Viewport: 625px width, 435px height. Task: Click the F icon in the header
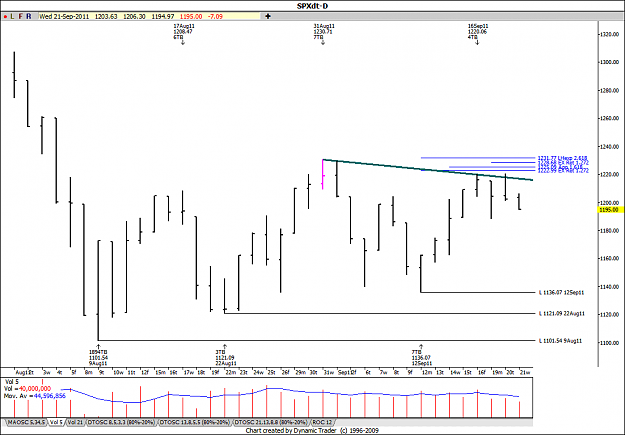(20, 17)
